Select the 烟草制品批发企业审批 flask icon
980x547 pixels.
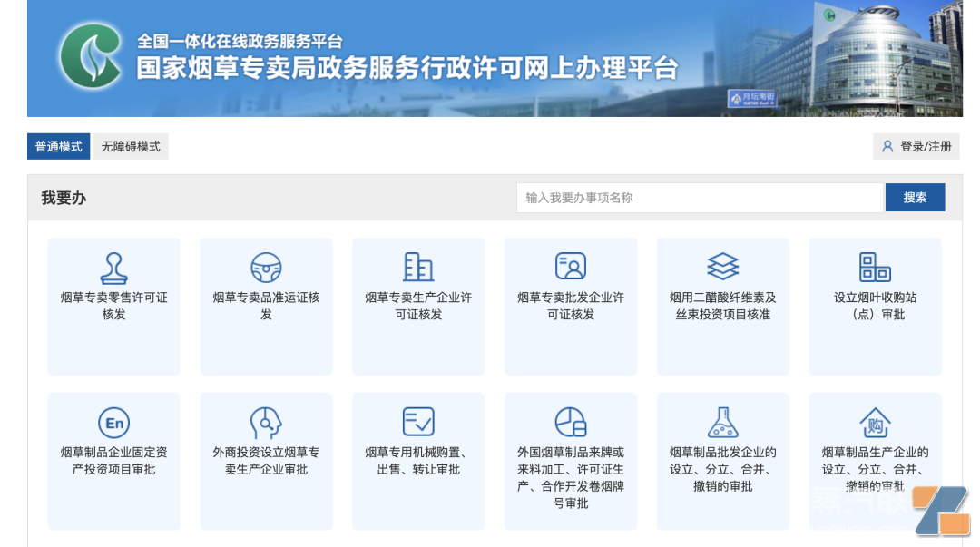pyautogui.click(x=723, y=423)
